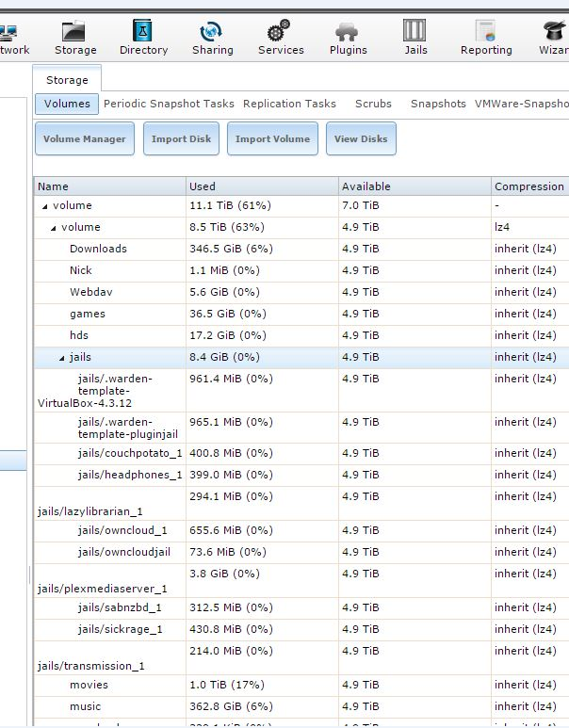Select the jails/owncloud_1 row
The image size is (569, 728).
tap(301, 530)
